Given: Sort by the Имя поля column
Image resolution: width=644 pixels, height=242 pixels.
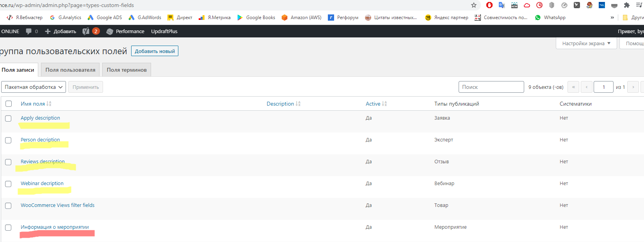Looking at the screenshot, I should tap(36, 104).
